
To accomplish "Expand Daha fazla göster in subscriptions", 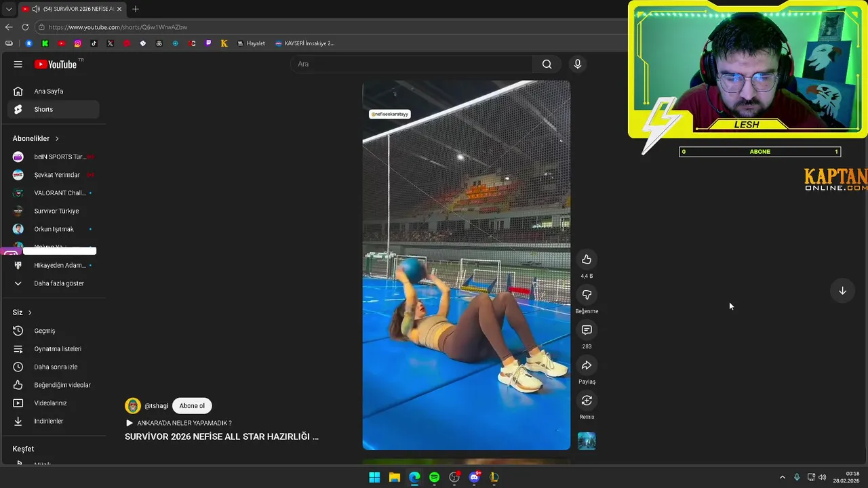I will (x=53, y=283).
